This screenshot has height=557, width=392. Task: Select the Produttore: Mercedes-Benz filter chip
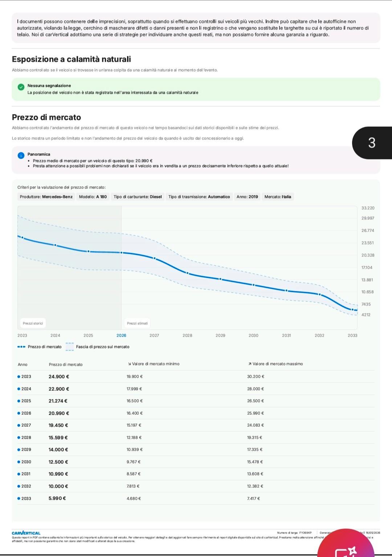[x=46, y=197]
